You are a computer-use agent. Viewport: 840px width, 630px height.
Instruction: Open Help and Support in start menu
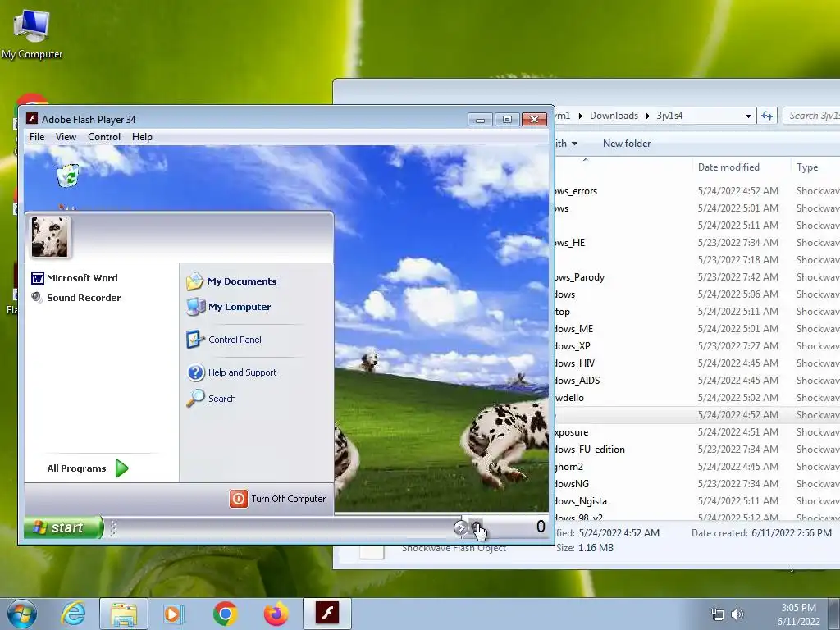[x=231, y=372]
